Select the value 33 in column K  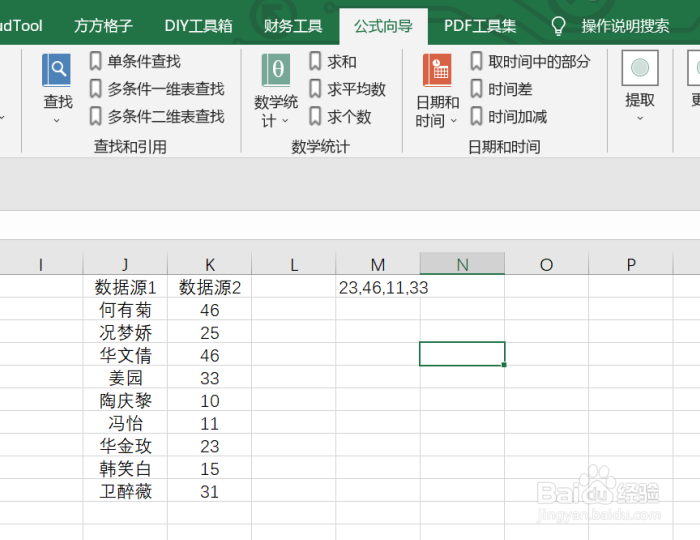tap(210, 378)
